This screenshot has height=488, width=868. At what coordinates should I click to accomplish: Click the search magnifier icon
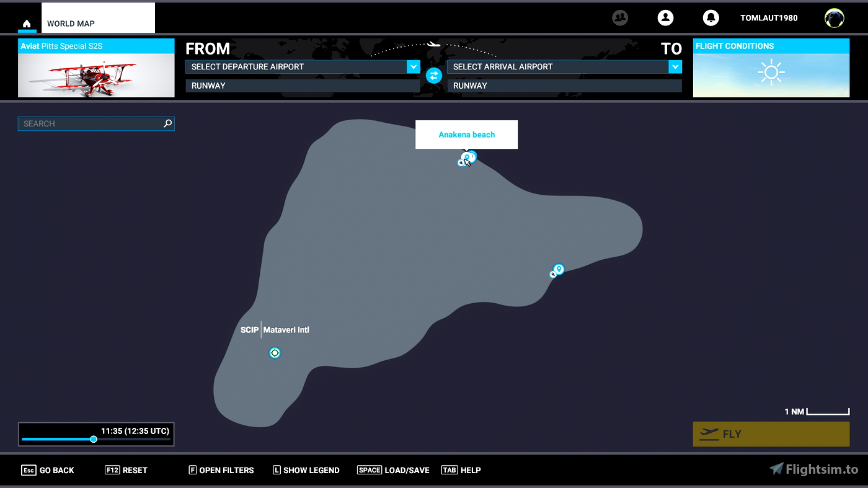pyautogui.click(x=167, y=123)
